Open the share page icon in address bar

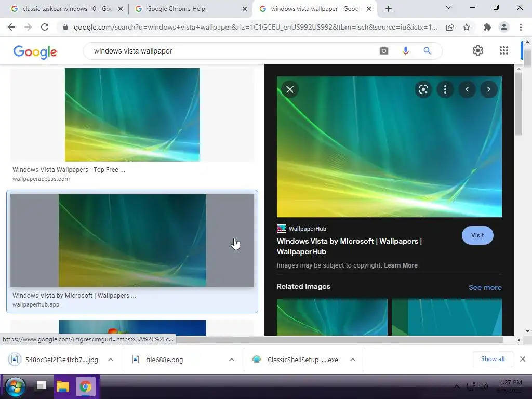450,27
